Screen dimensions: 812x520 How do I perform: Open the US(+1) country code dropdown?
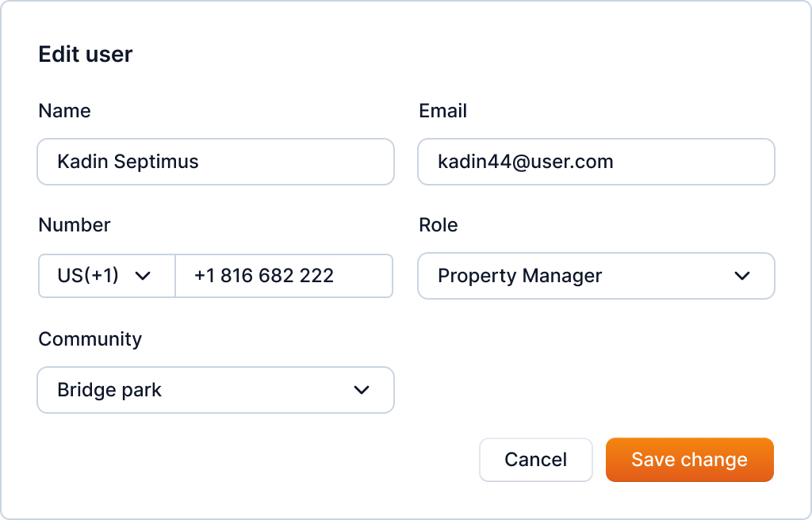pos(106,276)
